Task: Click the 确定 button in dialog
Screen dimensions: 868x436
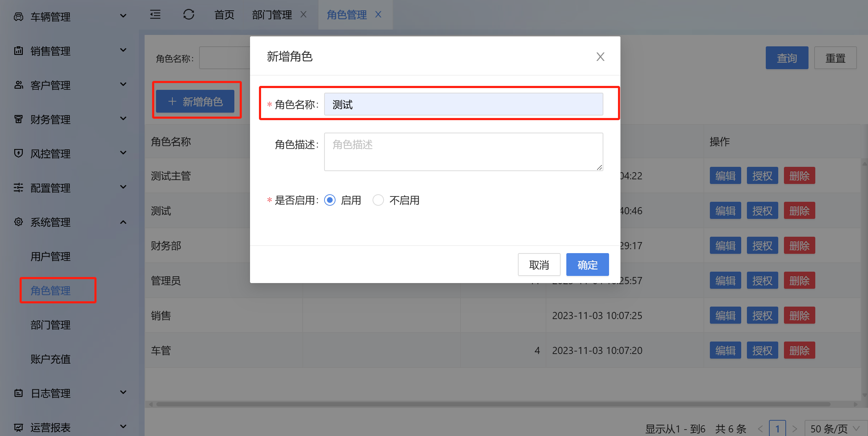Action: click(x=587, y=265)
